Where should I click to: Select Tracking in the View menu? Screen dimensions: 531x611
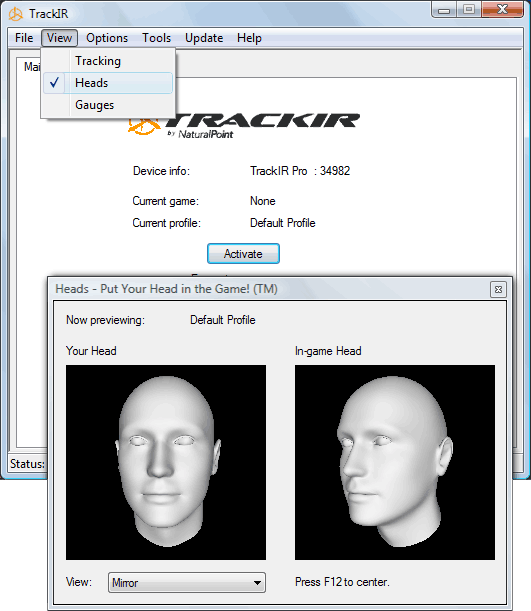108,61
